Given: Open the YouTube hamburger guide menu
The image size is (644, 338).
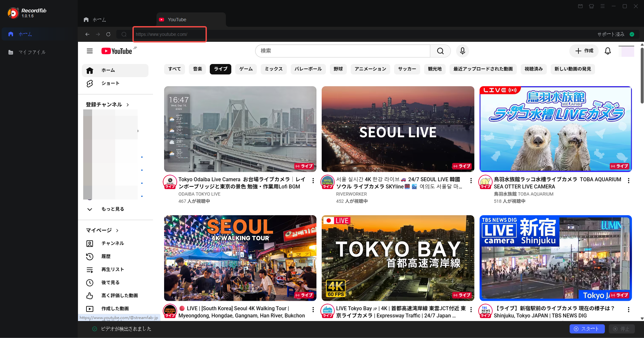Looking at the screenshot, I should pyautogui.click(x=90, y=51).
